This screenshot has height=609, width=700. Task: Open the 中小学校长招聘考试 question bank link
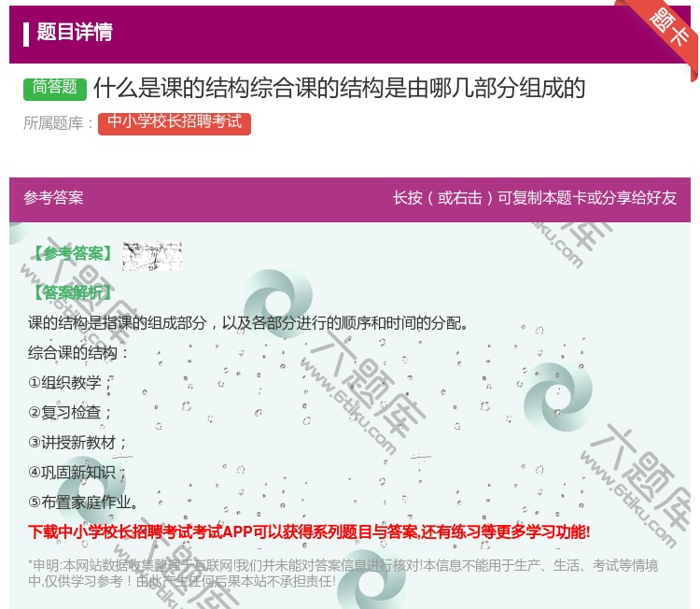(175, 123)
